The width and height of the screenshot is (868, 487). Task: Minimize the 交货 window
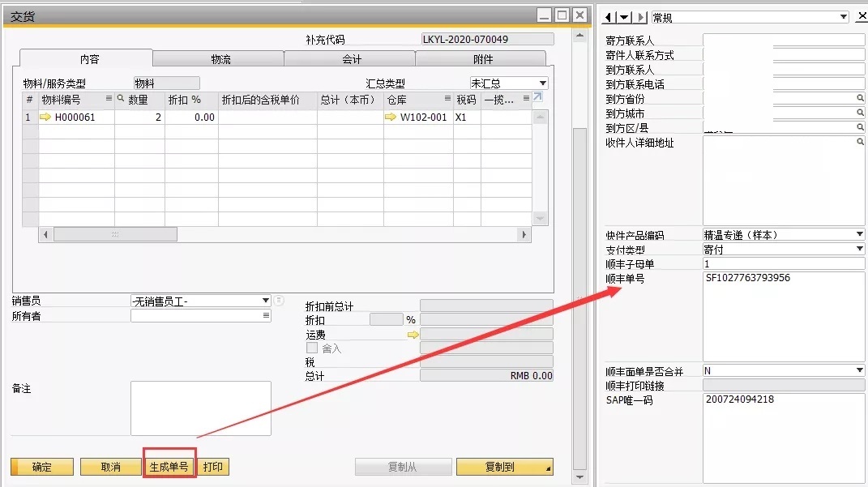pos(545,15)
